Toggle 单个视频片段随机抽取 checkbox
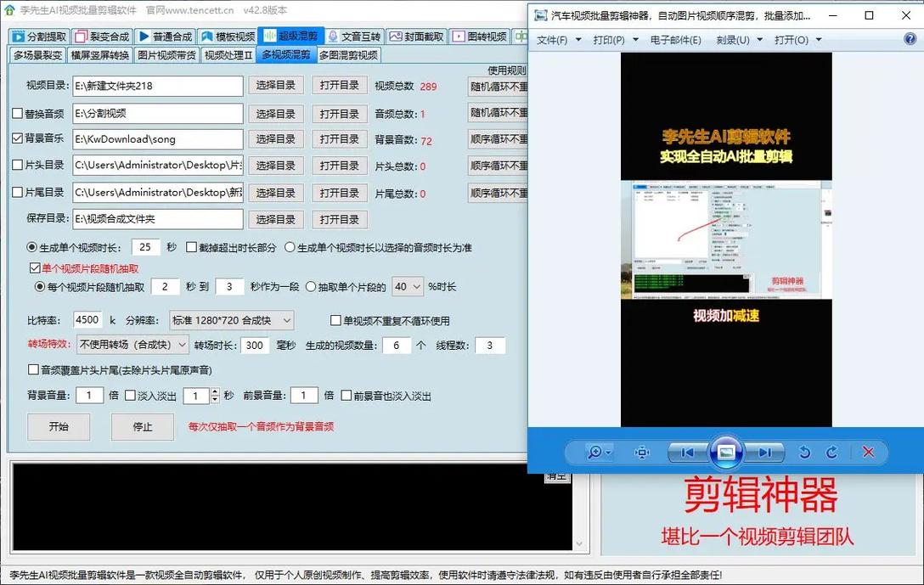 point(35,268)
